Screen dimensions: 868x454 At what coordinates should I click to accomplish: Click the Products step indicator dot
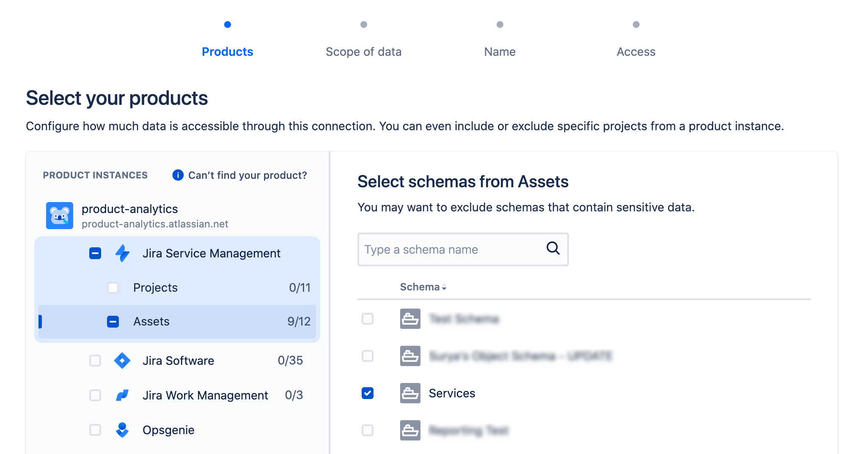228,24
